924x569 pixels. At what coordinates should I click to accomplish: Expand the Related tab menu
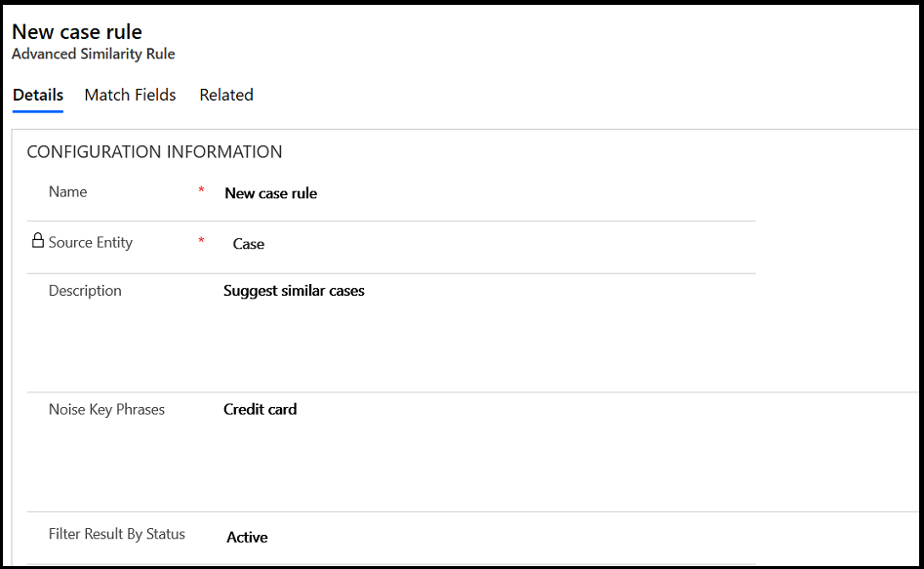[226, 95]
